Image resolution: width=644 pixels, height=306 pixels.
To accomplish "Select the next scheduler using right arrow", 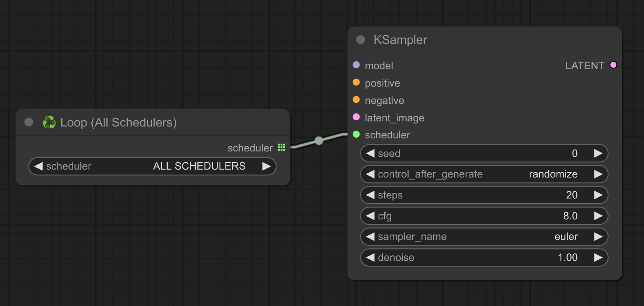I will pyautogui.click(x=267, y=166).
